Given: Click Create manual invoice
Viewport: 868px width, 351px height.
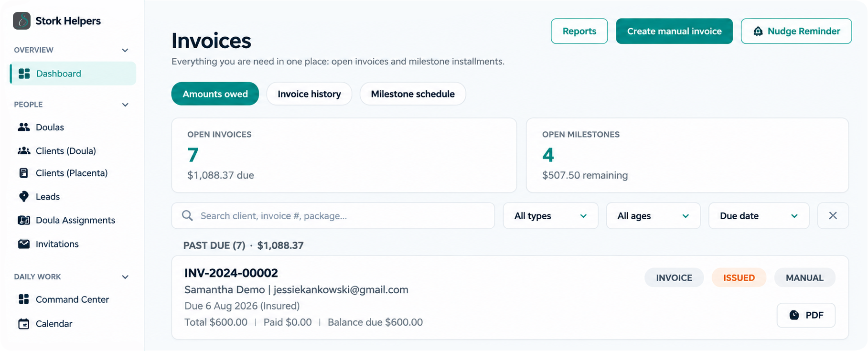Looking at the screenshot, I should 675,31.
